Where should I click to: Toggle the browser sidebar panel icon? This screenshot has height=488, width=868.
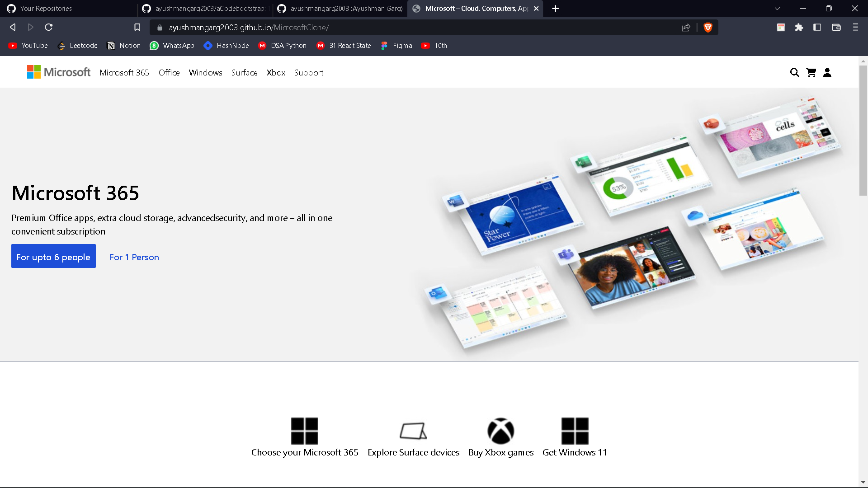click(x=817, y=28)
